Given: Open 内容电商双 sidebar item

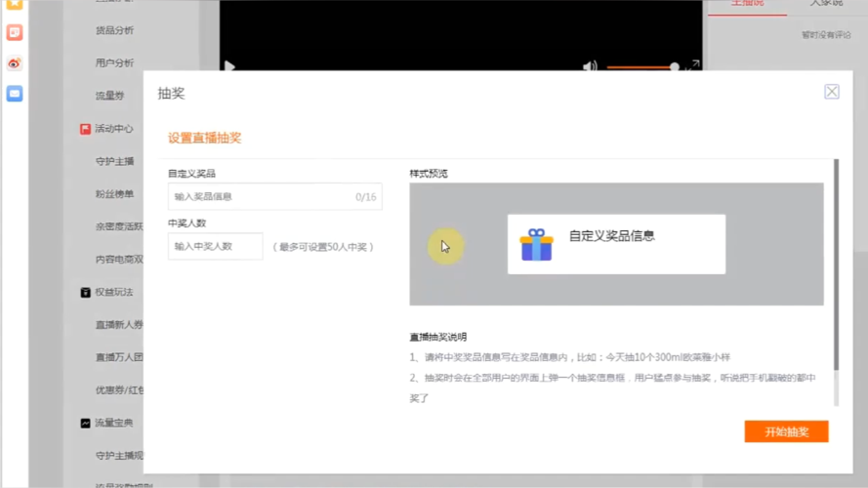Looking at the screenshot, I should 119,259.
